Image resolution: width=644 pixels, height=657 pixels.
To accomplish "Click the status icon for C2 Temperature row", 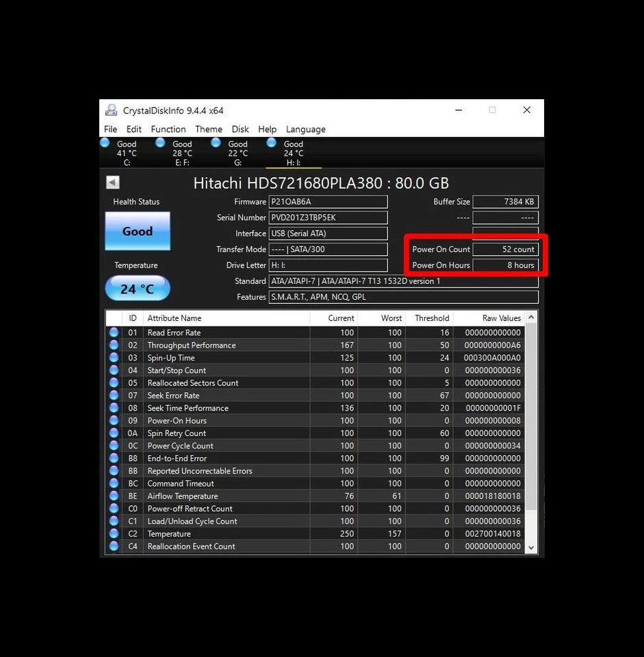I will (x=114, y=533).
